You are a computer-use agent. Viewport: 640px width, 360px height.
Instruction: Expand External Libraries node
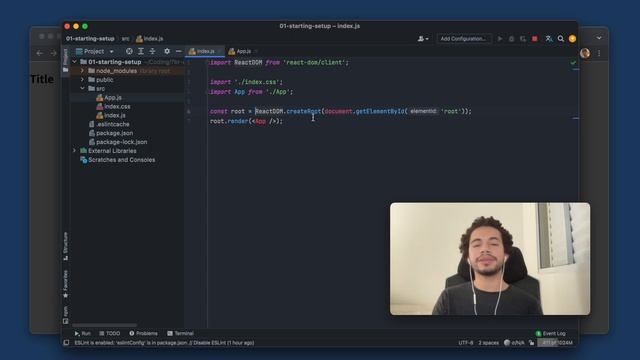pos(75,151)
